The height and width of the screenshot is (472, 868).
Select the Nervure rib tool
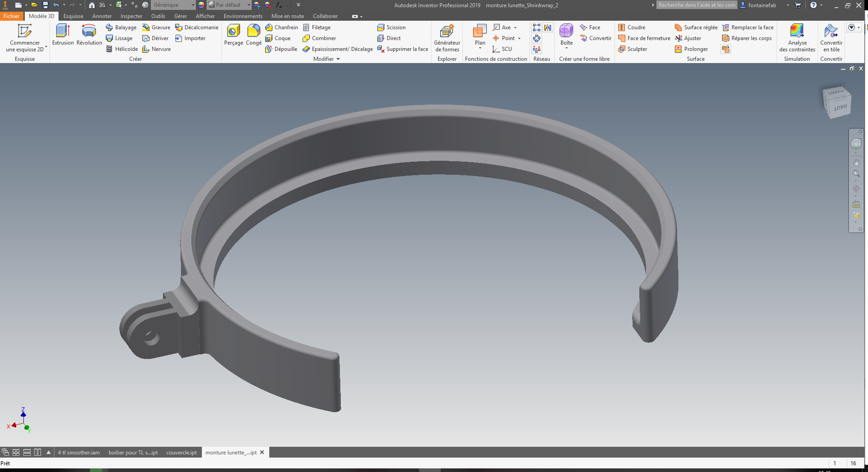click(x=157, y=49)
